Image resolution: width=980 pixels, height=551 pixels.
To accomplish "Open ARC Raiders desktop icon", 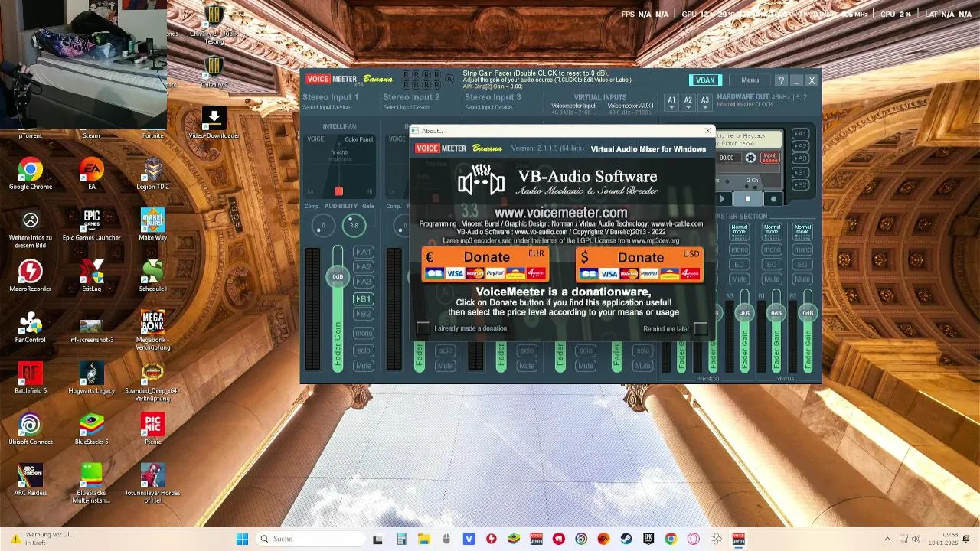I will tap(31, 480).
